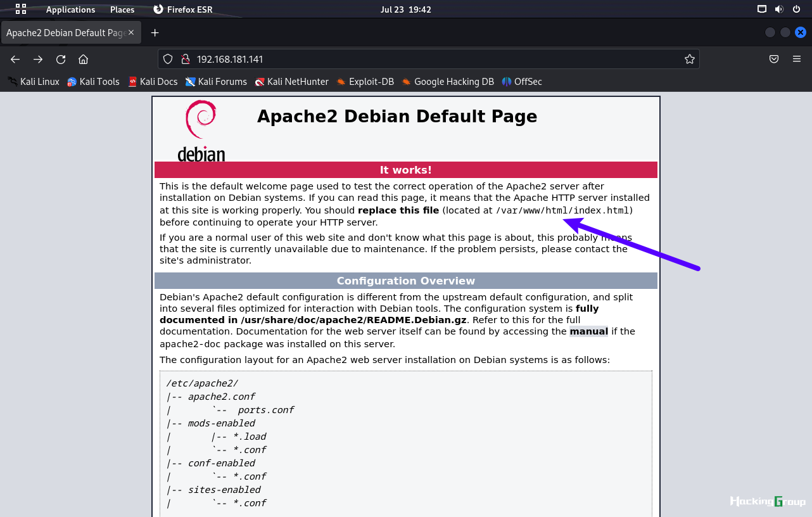Screen dimensions: 812x517
Task: Go forward to the next page
Action: 38,59
